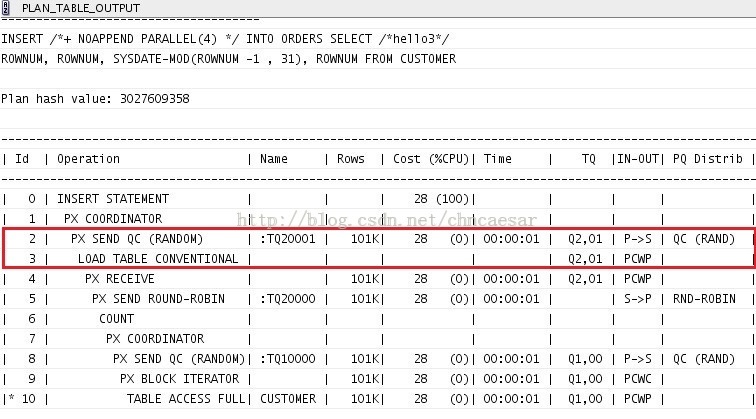
Task: Click the ':TQ20001' name cell
Action: (x=287, y=239)
